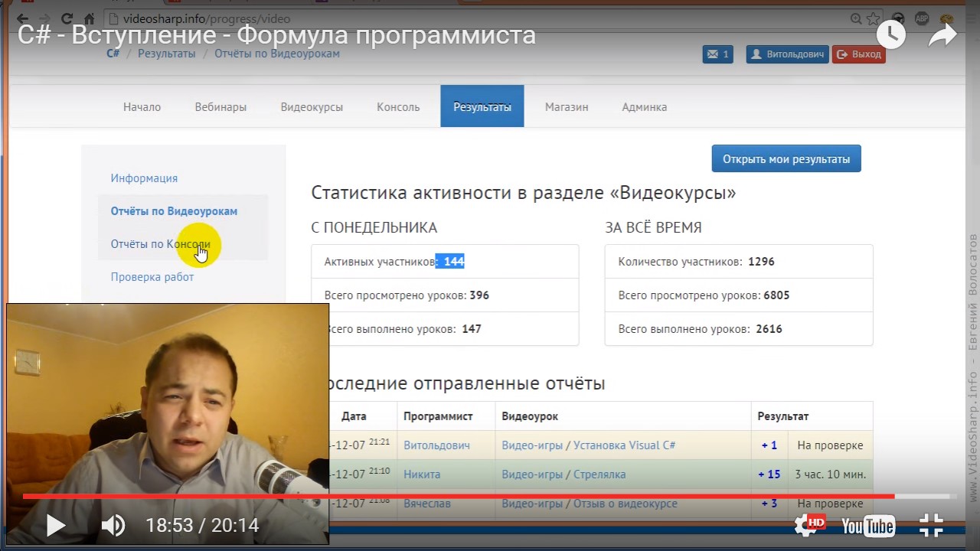This screenshot has height=551, width=980.
Task: Click the +15 result for Никита
Action: 769,474
